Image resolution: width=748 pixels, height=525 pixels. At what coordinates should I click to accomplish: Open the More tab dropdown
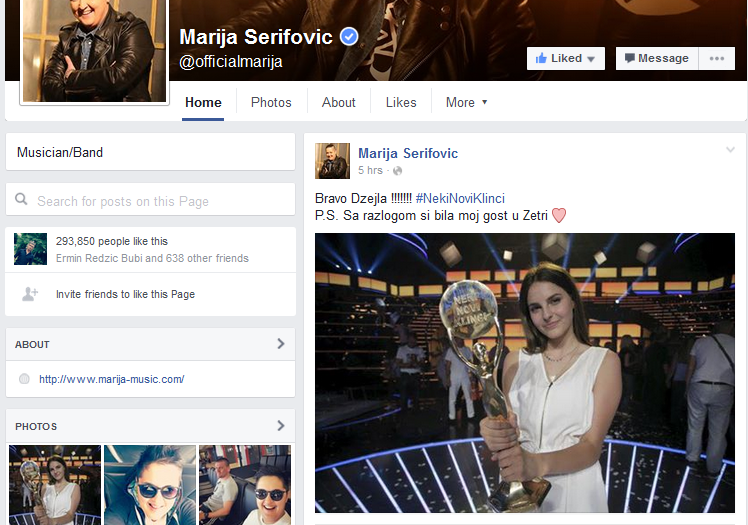tap(466, 102)
